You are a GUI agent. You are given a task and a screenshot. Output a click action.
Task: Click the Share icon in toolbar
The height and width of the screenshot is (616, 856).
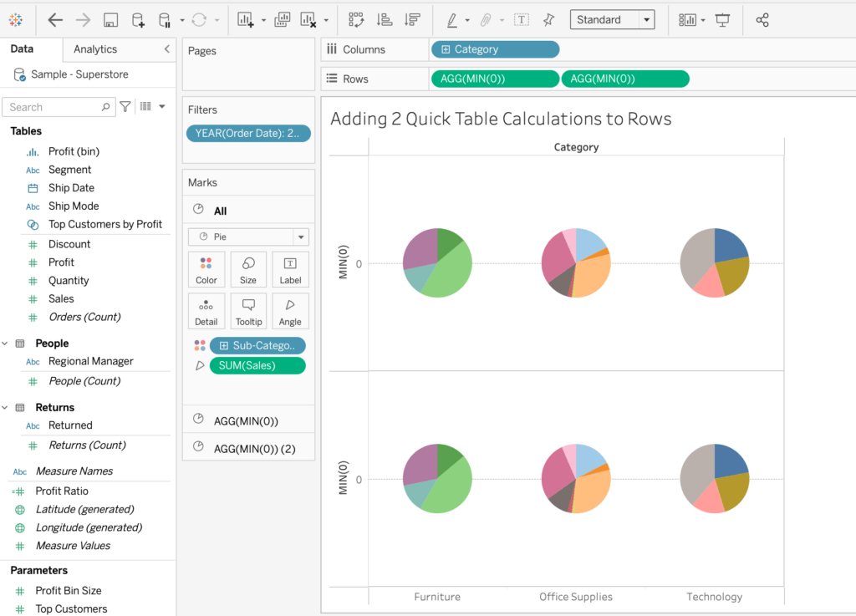click(762, 20)
